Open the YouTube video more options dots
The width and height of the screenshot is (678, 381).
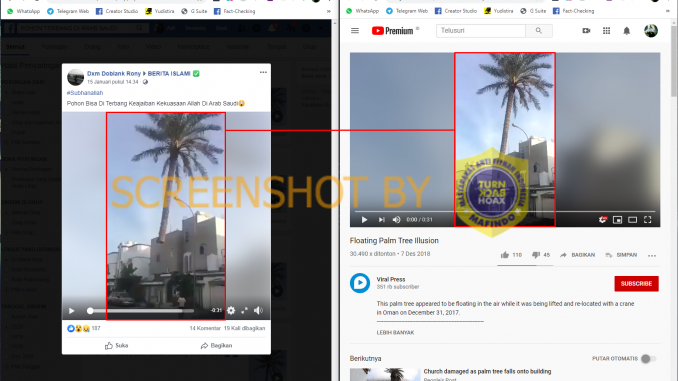click(652, 256)
